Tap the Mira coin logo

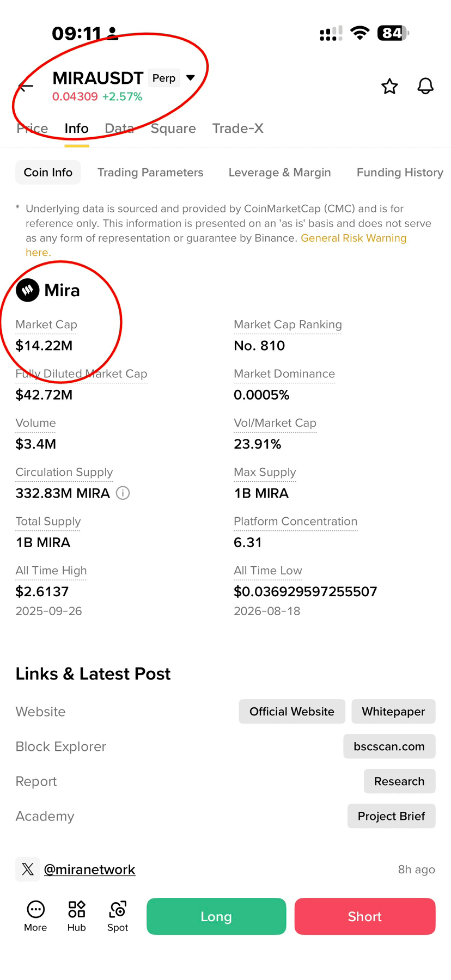pyautogui.click(x=28, y=290)
